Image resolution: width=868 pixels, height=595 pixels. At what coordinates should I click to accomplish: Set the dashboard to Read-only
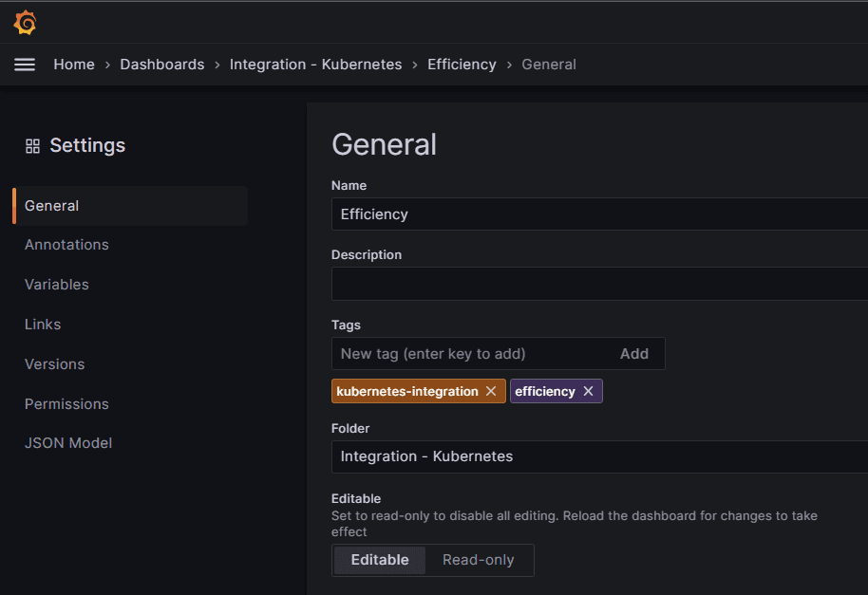click(x=479, y=560)
